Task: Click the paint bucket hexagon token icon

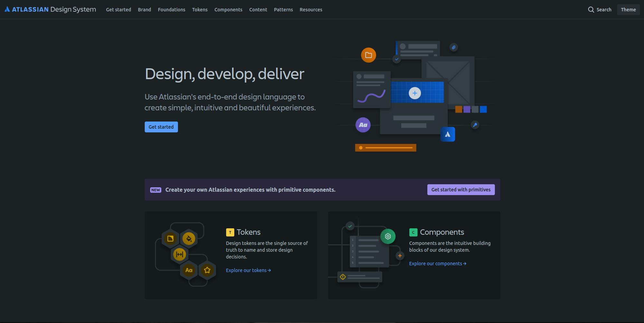Action: 189,238
